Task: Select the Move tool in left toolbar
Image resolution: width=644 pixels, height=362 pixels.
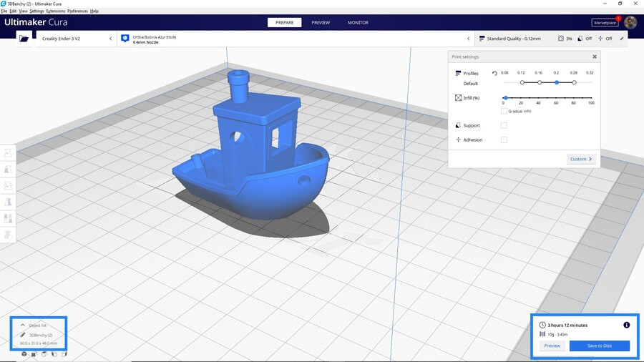Action: (8, 153)
